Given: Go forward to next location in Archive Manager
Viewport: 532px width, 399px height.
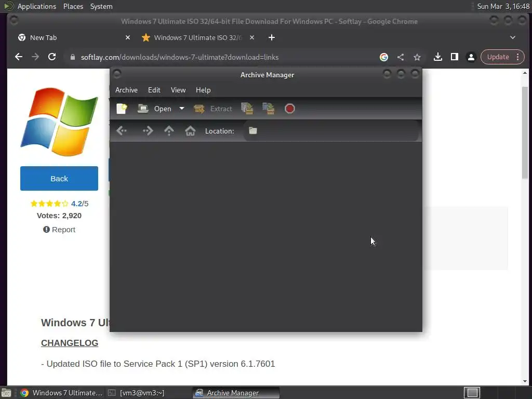Looking at the screenshot, I should [x=148, y=130].
